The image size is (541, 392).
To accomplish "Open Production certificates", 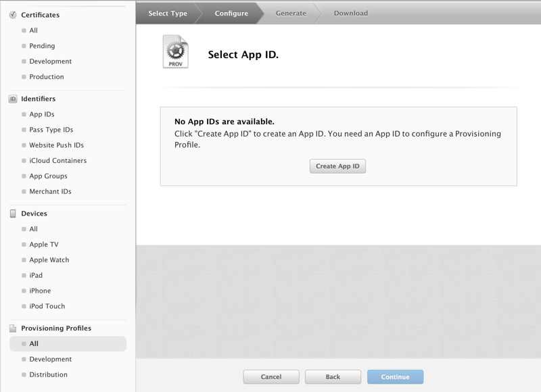I will 47,77.
